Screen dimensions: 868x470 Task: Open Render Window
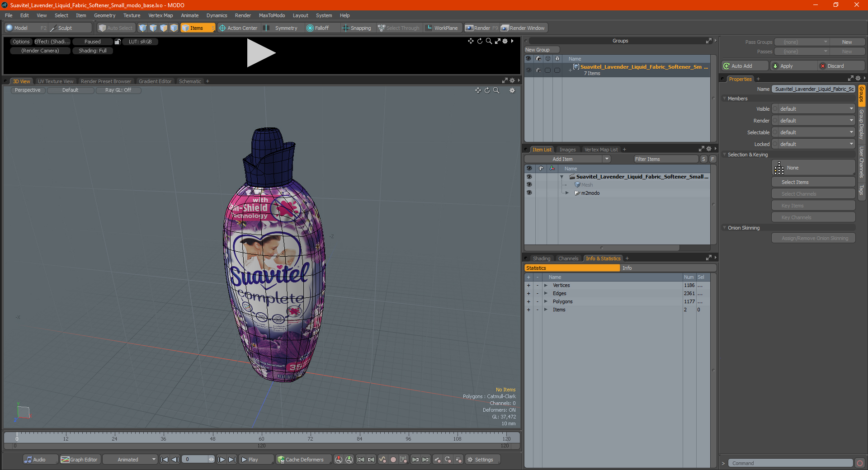click(524, 28)
